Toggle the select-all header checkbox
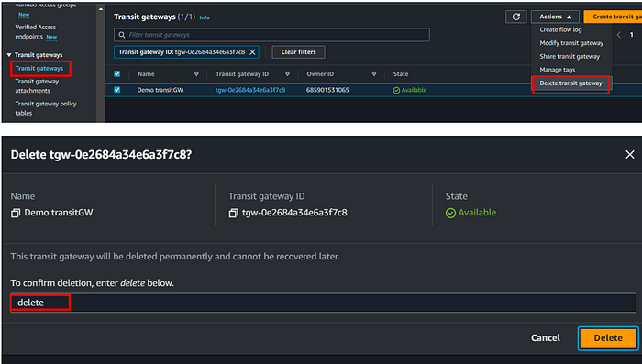Viewport: 642px width, 364px height. point(117,74)
